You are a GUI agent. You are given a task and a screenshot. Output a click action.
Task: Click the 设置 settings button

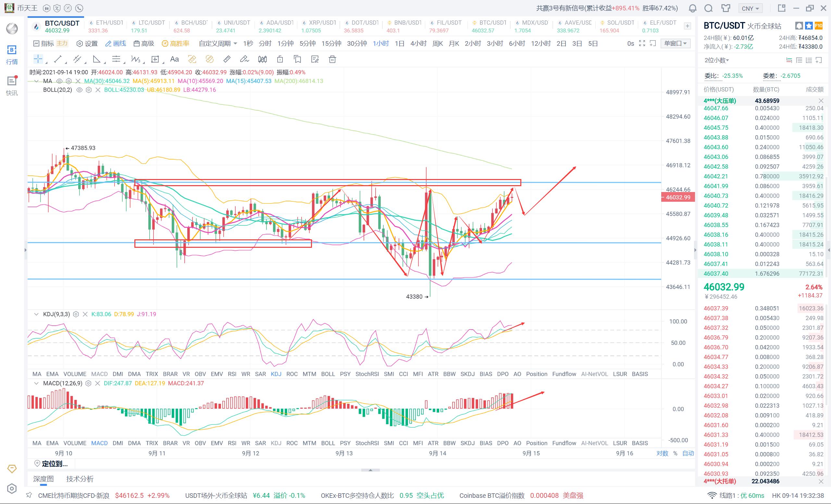[87, 43]
